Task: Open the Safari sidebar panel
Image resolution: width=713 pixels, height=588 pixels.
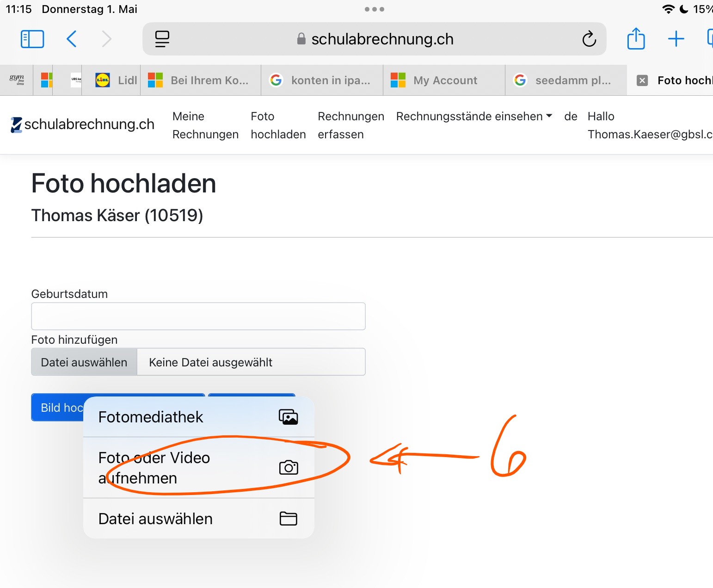Action: (x=32, y=39)
